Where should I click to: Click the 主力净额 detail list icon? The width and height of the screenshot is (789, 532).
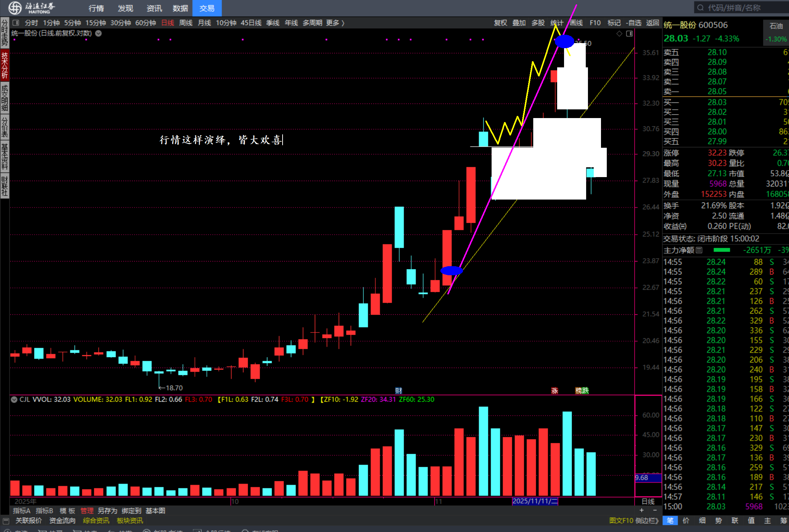click(x=699, y=250)
